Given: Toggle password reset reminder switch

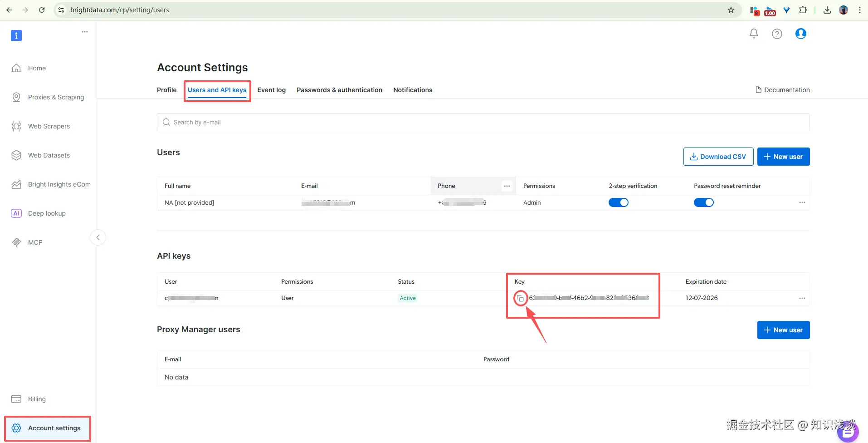Looking at the screenshot, I should click(x=704, y=202).
